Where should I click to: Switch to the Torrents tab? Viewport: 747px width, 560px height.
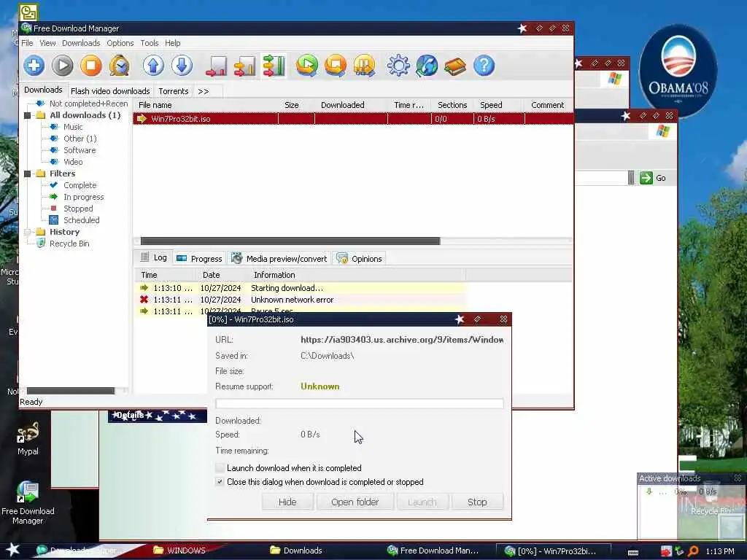point(174,91)
